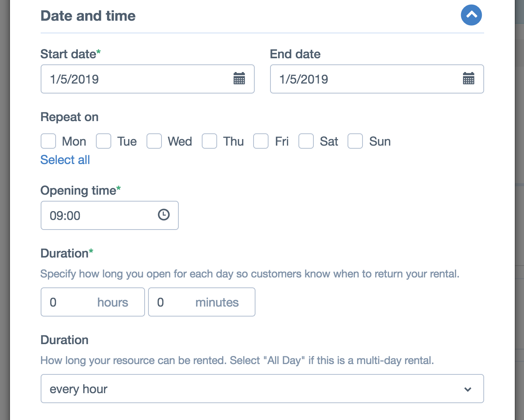Focus the duration hours input

point(93,302)
